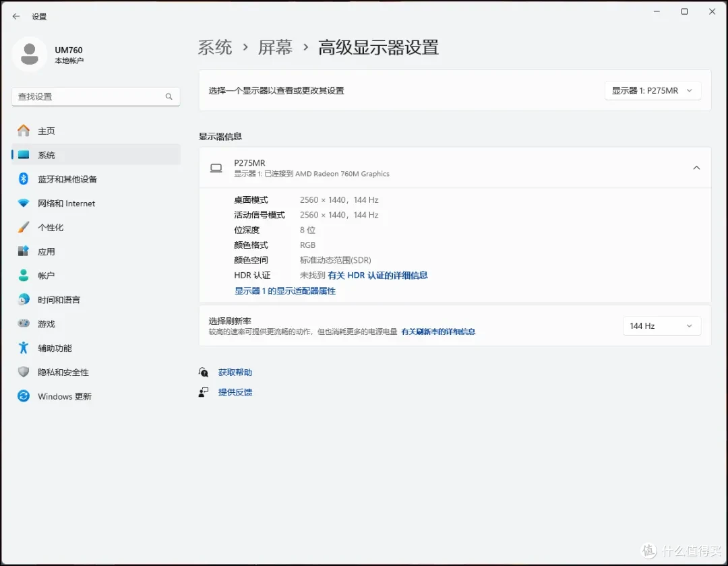Click the 时间和语言 clock globe icon
Viewport: 728px width, 566px height.
tap(24, 300)
